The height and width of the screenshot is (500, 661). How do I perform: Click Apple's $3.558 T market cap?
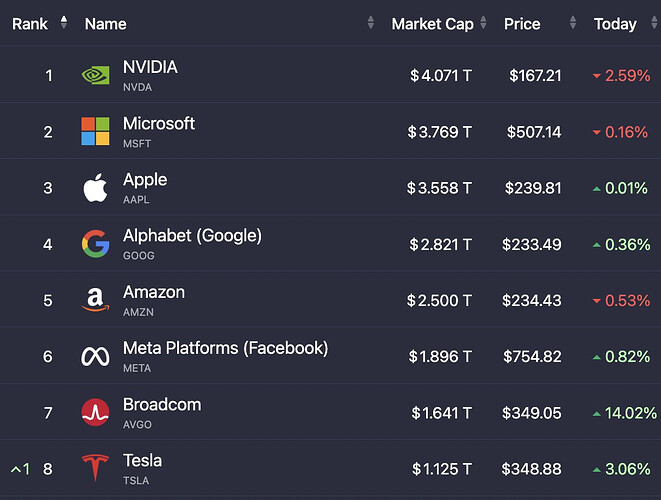tap(440, 188)
